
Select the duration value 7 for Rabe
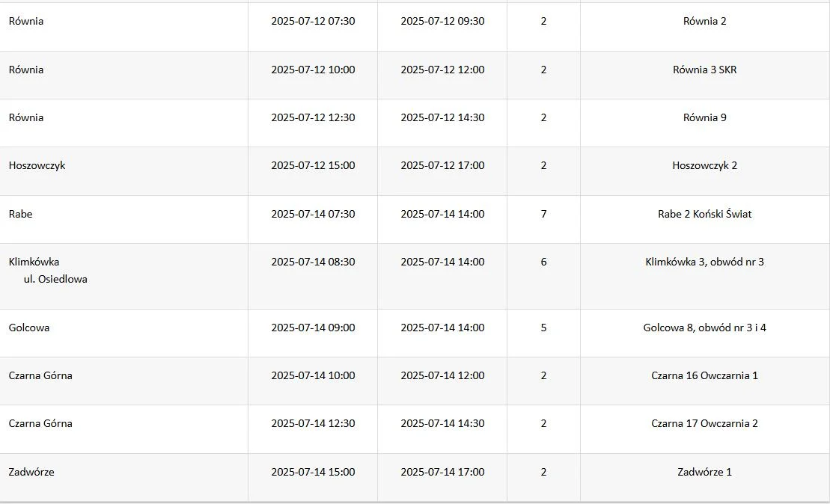tap(543, 214)
